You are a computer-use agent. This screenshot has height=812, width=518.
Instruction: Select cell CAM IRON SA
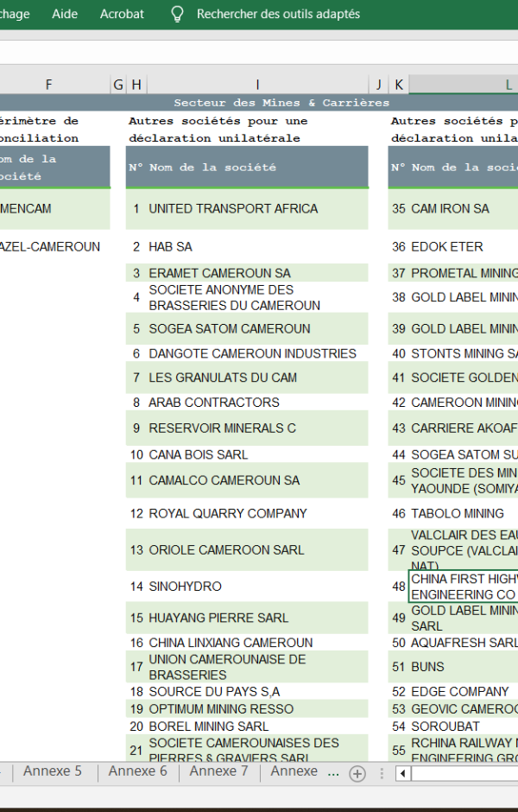tap(464, 209)
